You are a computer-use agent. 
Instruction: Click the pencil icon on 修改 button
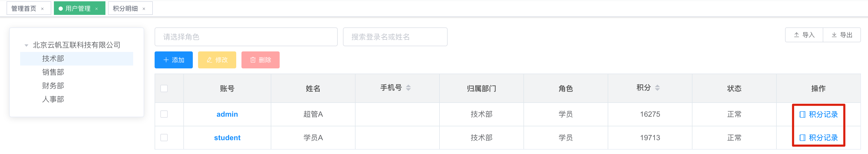pos(209,60)
